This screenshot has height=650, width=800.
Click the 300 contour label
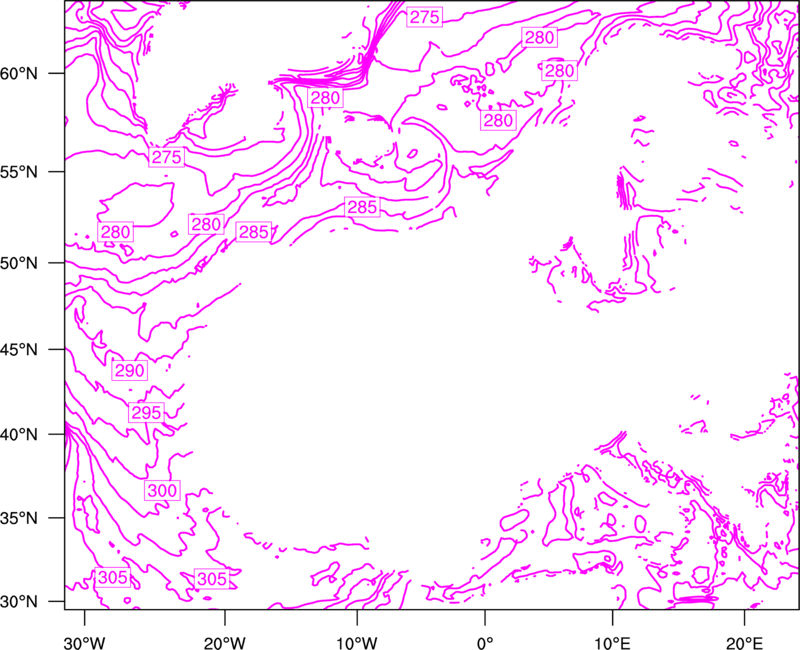pyautogui.click(x=162, y=490)
